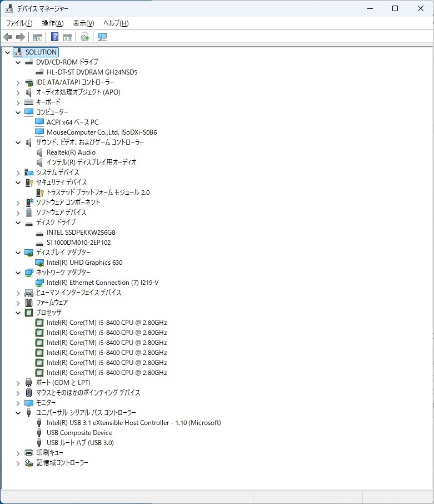Click the ディスク ドライブ category icon

click(x=29, y=223)
